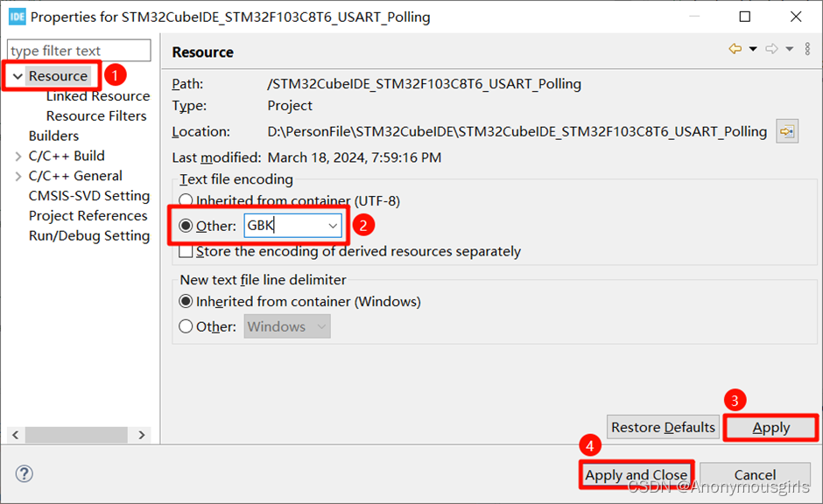Screen dimensions: 823x504
Task: Maximize the Properties dialog window
Action: 744,17
